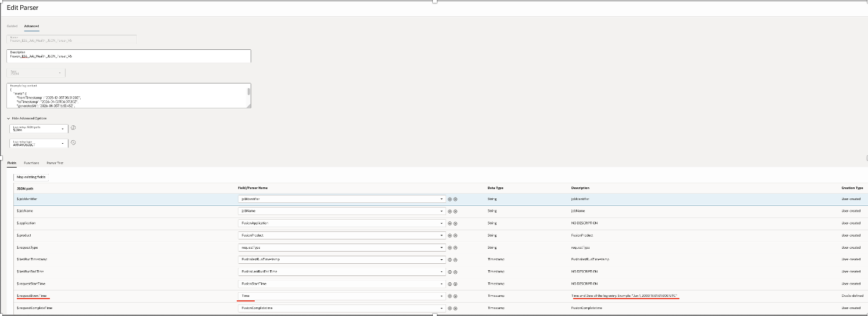The width and height of the screenshot is (868, 316).
Task: Remove the $.lastRunTimestamp row via its x icon
Action: [455, 259]
